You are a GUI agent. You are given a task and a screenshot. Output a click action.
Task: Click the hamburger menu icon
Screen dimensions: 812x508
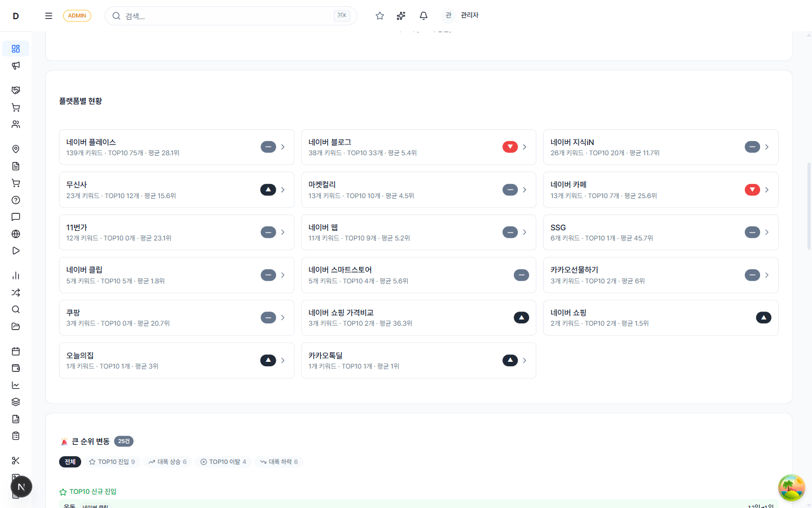pos(48,16)
